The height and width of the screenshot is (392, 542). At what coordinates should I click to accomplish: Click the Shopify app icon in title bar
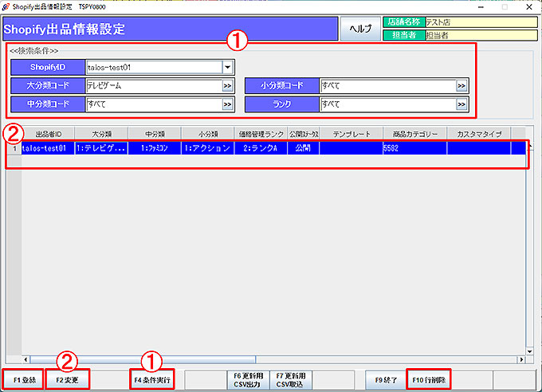pos(6,6)
